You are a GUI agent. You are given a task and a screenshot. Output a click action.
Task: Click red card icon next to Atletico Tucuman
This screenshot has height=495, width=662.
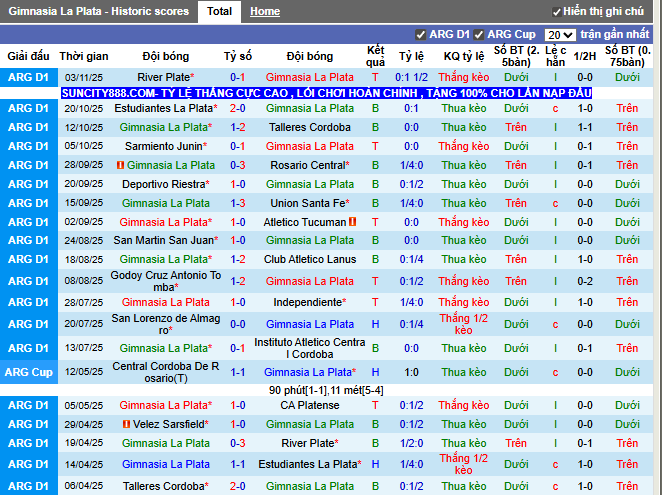353,222
